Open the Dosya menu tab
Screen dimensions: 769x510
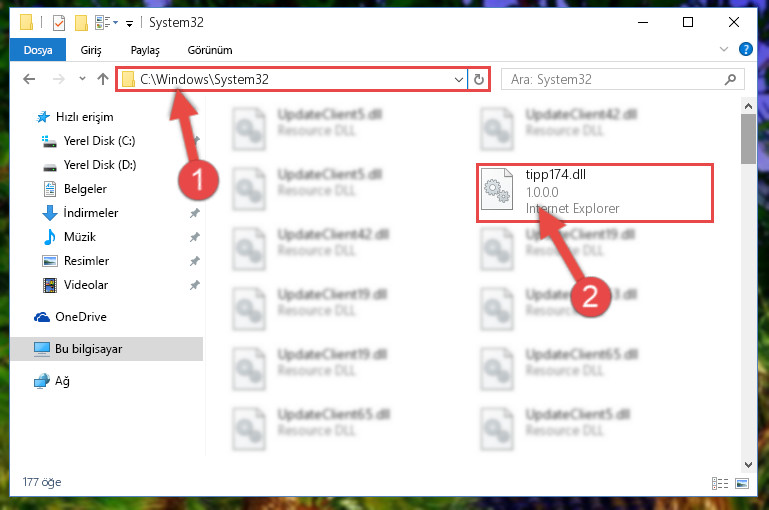click(x=38, y=50)
